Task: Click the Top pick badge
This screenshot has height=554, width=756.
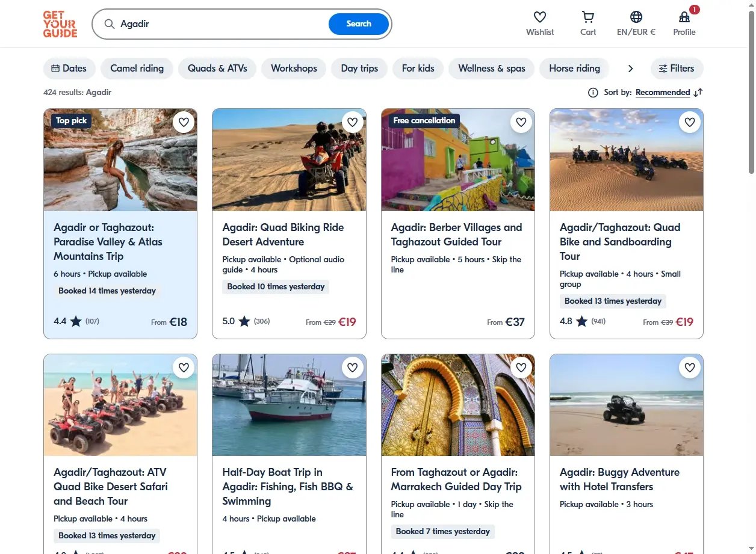Action: coord(72,121)
